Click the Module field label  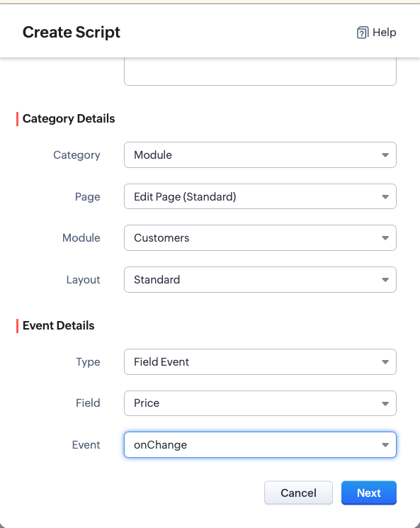(81, 237)
